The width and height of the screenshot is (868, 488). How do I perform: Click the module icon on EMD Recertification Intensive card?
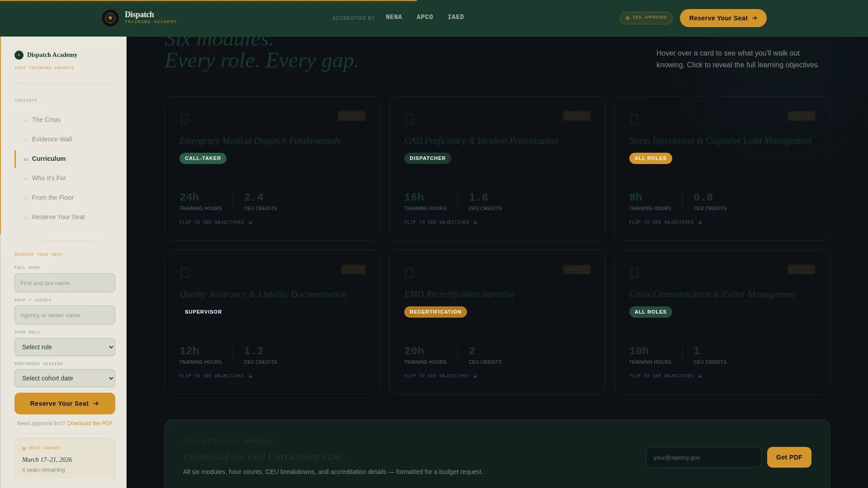pyautogui.click(x=409, y=272)
